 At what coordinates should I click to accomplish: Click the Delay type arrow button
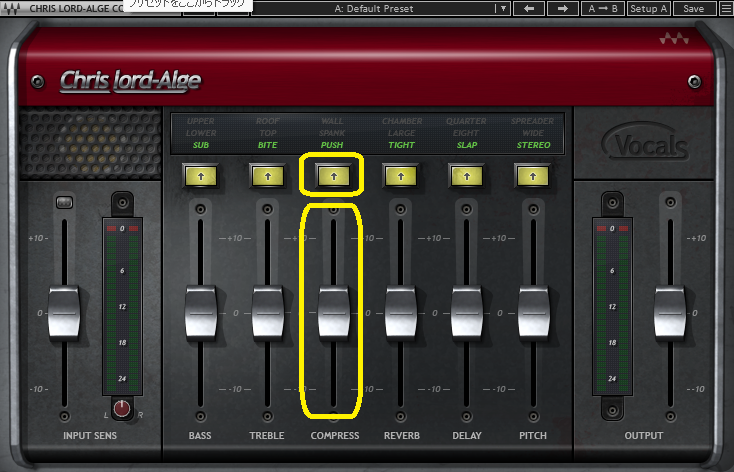click(466, 176)
